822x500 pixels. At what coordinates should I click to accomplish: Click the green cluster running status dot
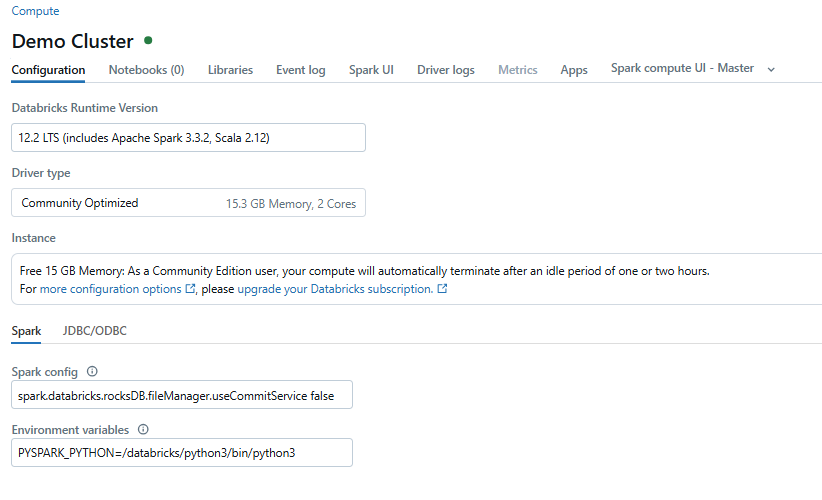pos(148,40)
